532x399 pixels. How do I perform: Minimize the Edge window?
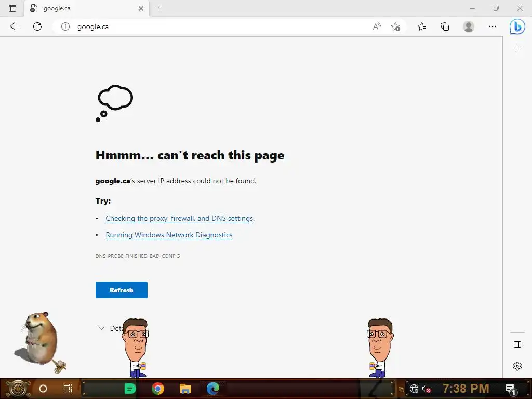coord(472,8)
